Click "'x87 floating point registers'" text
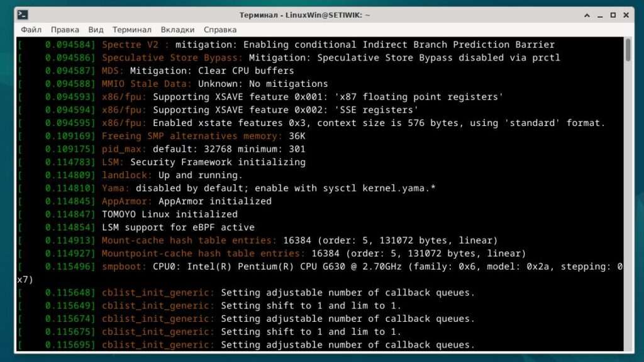This screenshot has height=362, width=644. pos(419,97)
